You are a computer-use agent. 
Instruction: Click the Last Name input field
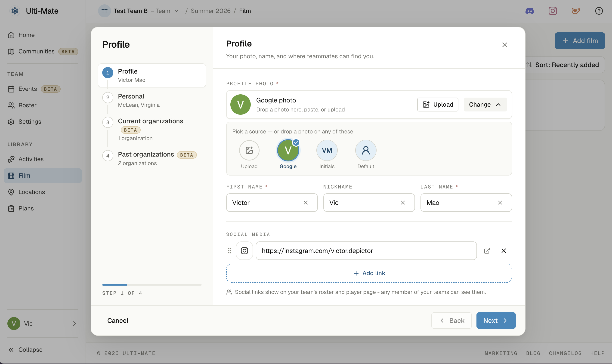466,203
